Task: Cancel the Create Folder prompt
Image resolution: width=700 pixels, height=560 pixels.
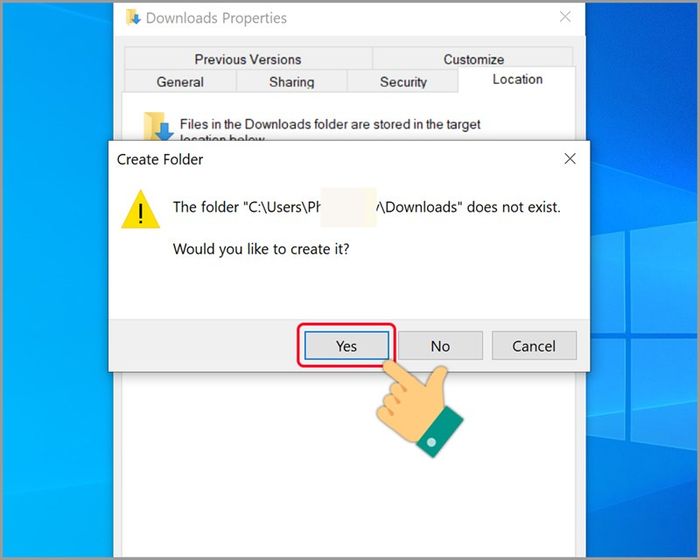Action: (x=534, y=346)
